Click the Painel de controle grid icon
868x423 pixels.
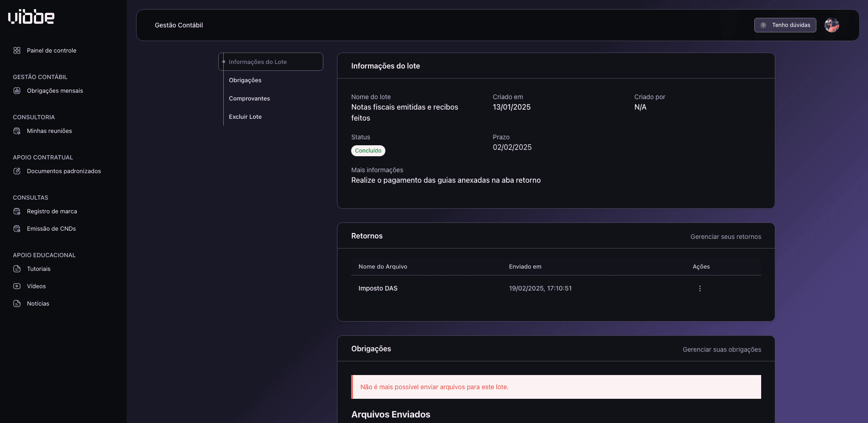pos(17,51)
